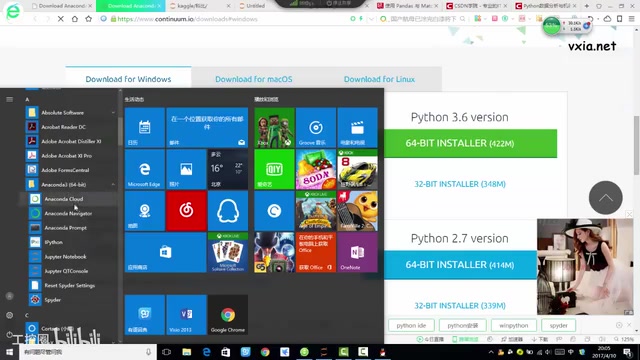Download Python 3.6 32-bit installer (348M)

coord(460,184)
